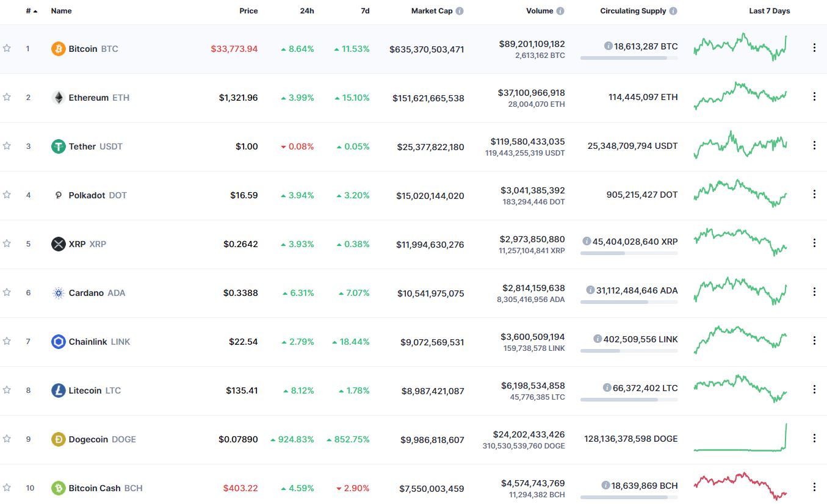Image resolution: width=827 pixels, height=504 pixels.
Task: Toggle the Litecoin favorite star
Action: (7, 390)
